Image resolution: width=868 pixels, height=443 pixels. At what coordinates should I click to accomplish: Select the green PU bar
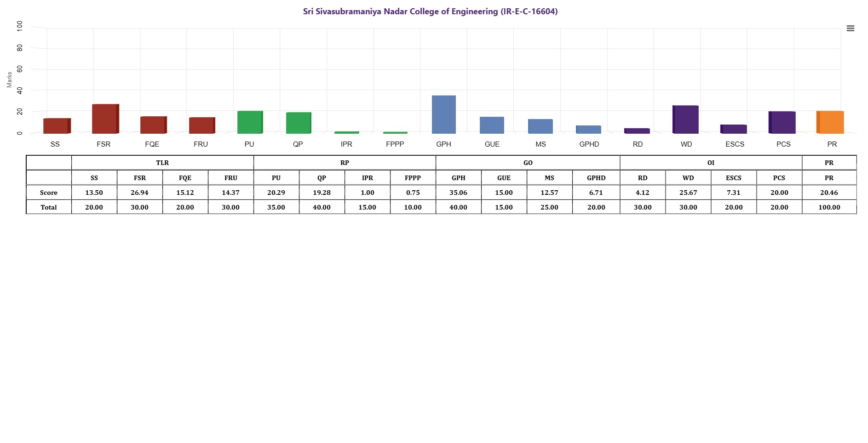(x=250, y=122)
